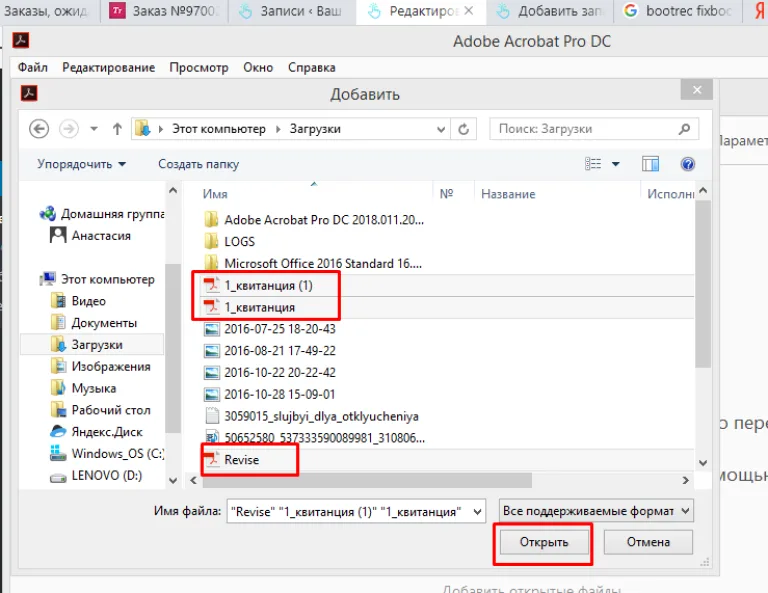The width and height of the screenshot is (768, 593).
Task: Click the Forward navigation arrow
Action: pyautogui.click(x=69, y=129)
